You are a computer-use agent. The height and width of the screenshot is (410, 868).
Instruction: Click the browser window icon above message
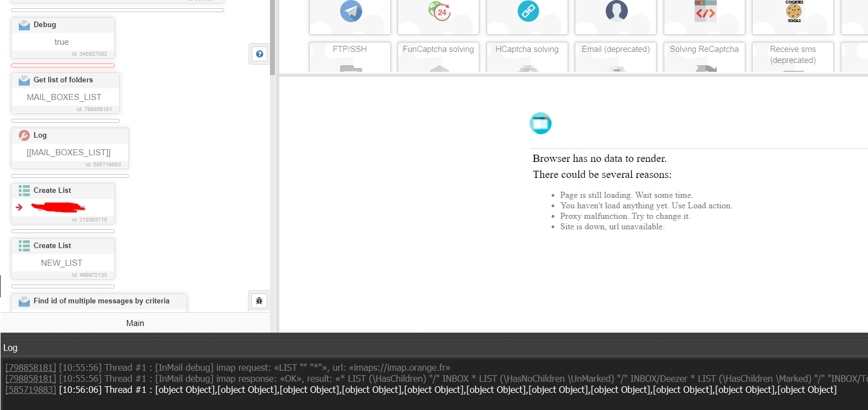541,123
